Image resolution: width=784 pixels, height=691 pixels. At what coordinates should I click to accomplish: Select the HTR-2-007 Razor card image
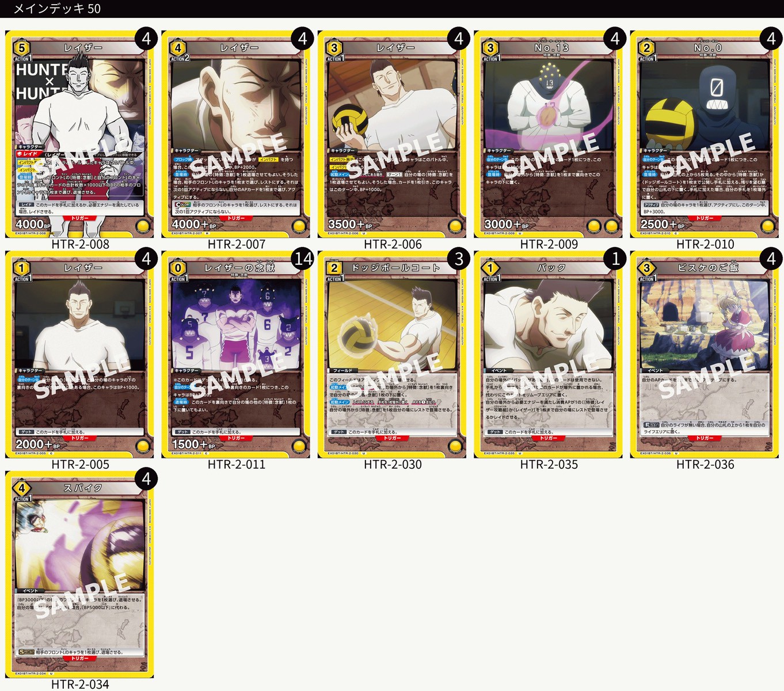[x=236, y=134]
